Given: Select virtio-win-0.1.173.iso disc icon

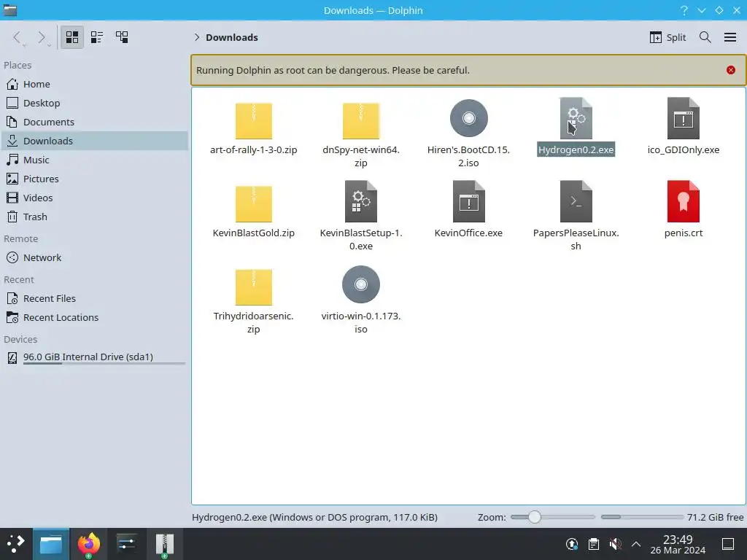Looking at the screenshot, I should click(361, 284).
